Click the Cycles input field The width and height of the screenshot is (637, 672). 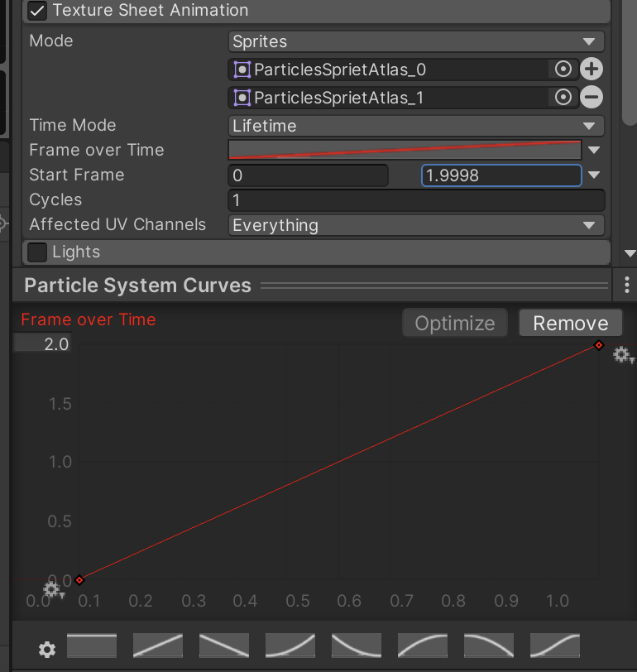click(416, 200)
